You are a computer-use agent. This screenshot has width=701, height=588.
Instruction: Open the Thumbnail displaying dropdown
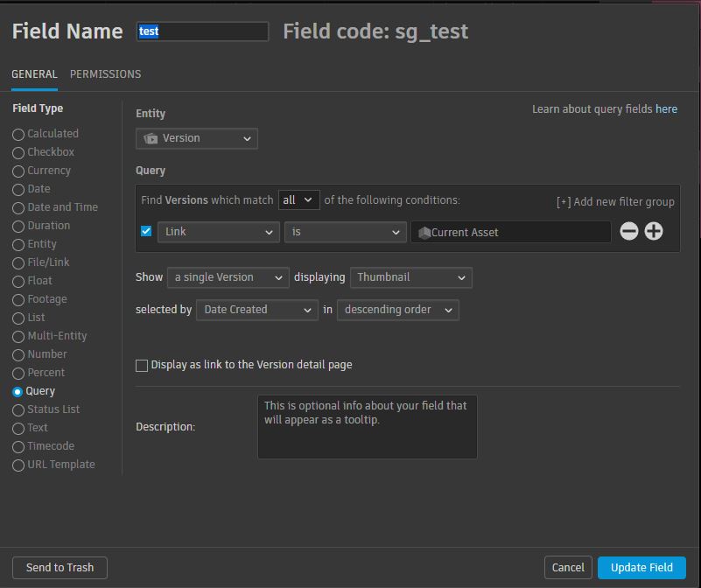click(x=410, y=276)
